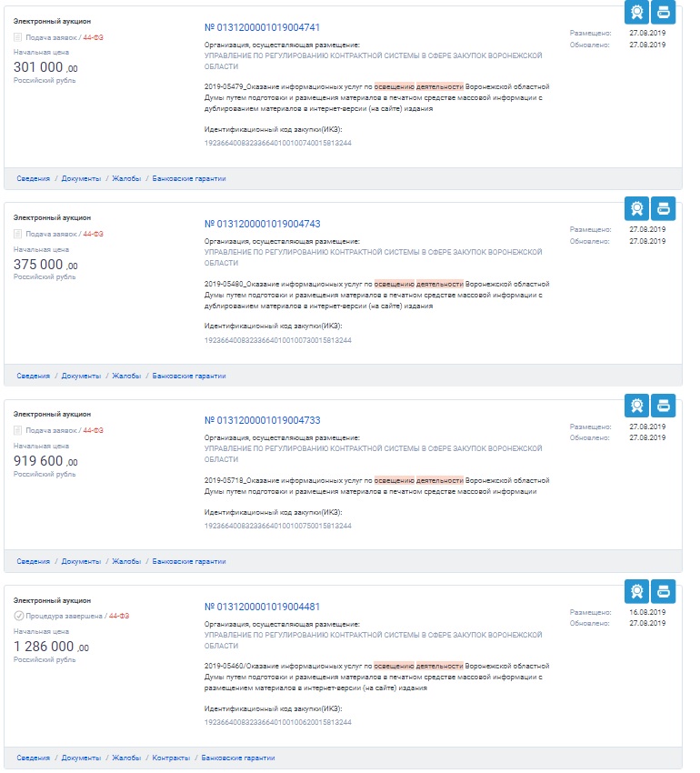Click the organization name link in the first auction card

(x=373, y=61)
